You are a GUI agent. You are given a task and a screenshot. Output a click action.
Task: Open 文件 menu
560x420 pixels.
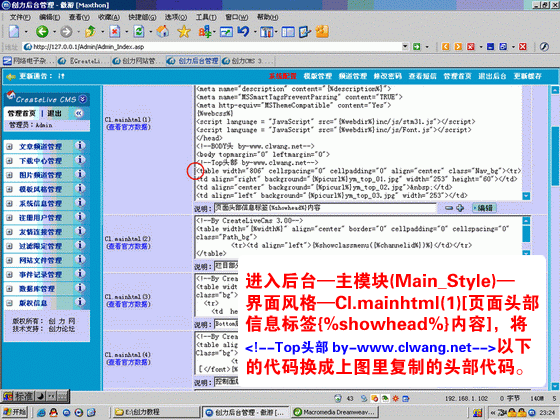[20, 17]
